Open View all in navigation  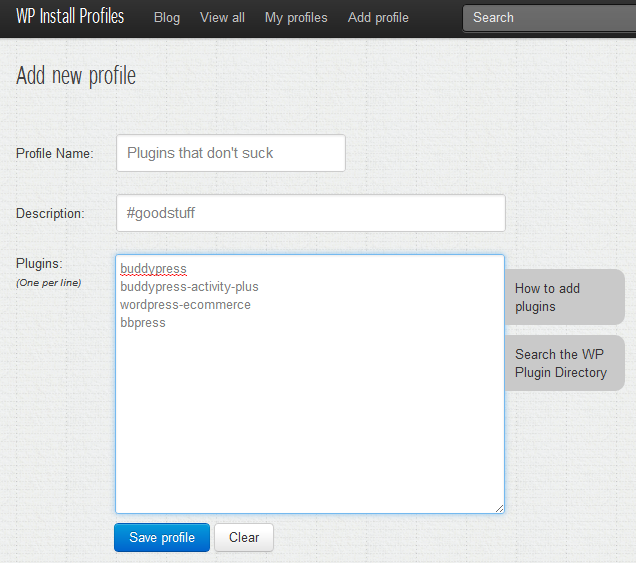(x=222, y=17)
